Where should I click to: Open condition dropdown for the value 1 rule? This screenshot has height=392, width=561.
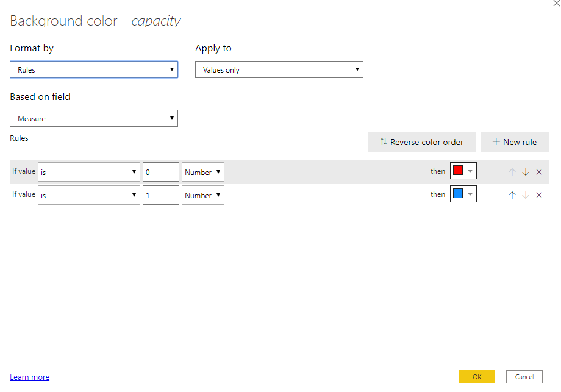click(x=89, y=195)
